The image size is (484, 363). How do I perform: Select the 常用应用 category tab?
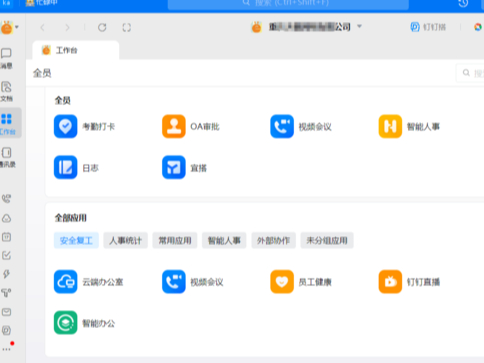pos(175,240)
